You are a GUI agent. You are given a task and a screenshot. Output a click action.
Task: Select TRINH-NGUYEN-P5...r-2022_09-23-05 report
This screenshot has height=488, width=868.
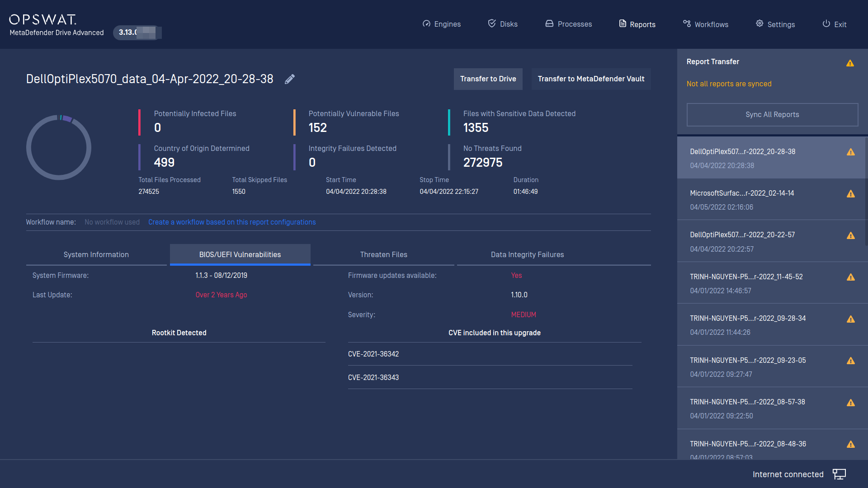pos(771,367)
